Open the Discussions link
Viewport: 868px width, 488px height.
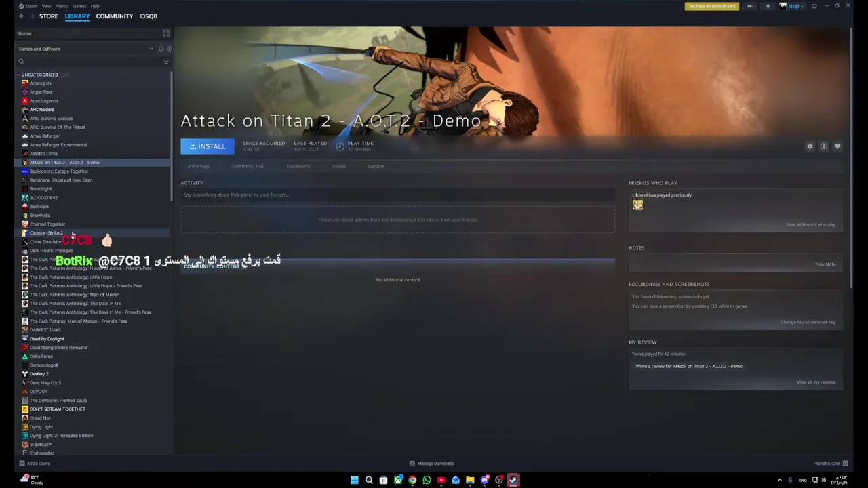pos(298,166)
